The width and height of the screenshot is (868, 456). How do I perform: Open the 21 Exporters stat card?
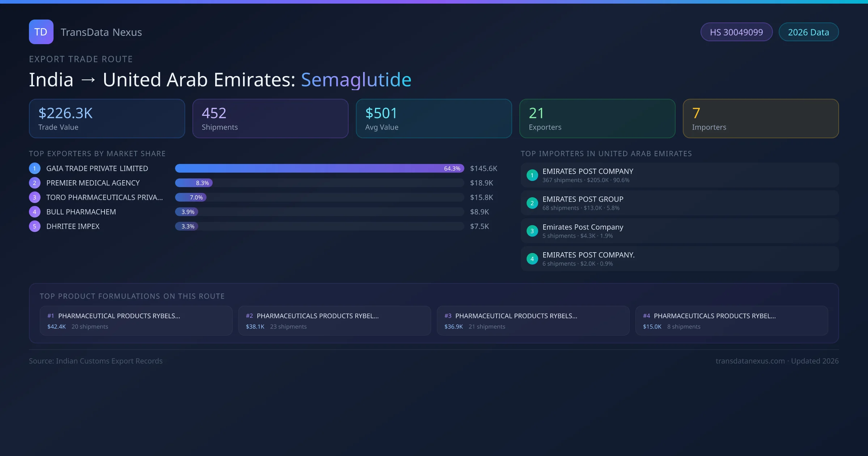click(x=597, y=118)
